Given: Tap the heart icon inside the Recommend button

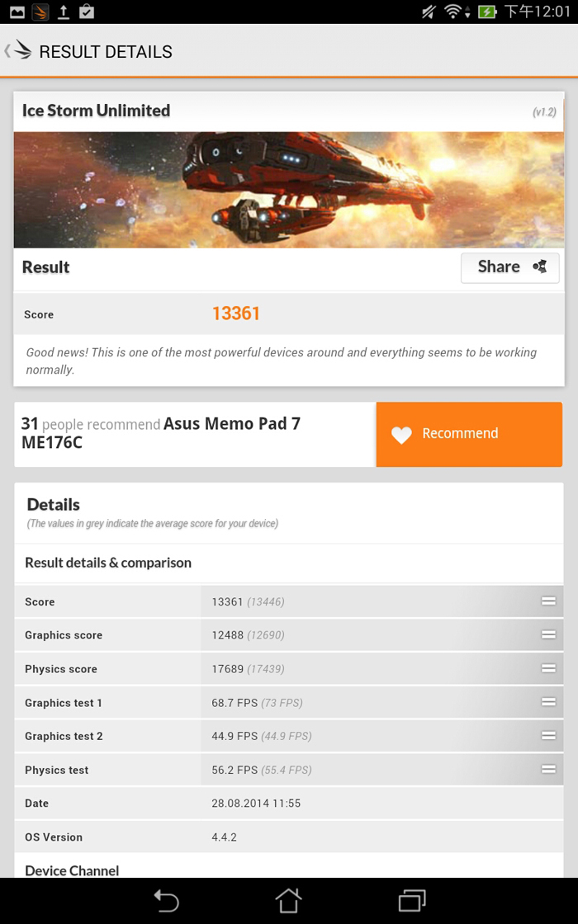Looking at the screenshot, I should click(x=401, y=434).
